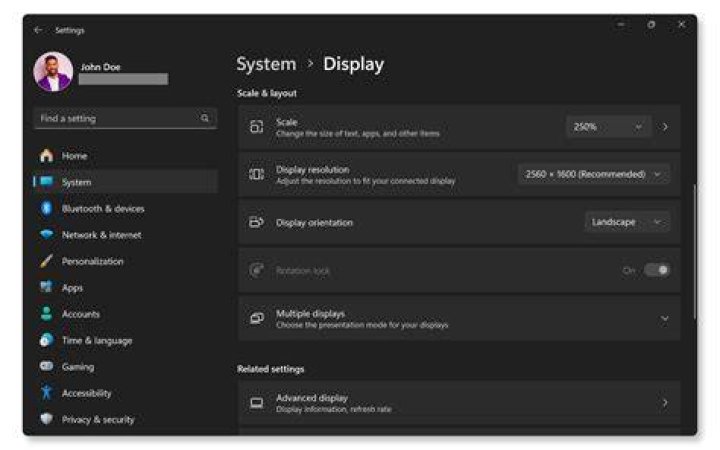
Task: Open Home from the sidebar
Action: click(125, 156)
